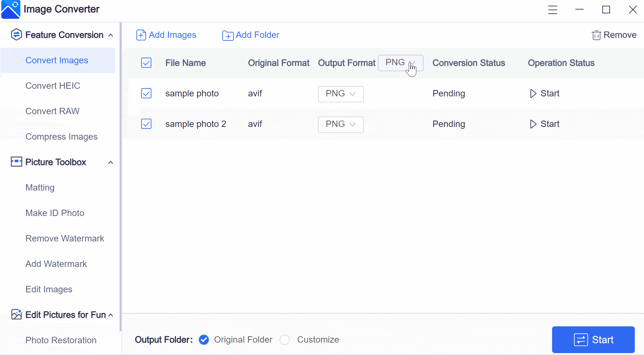
Task: Toggle the select-all checkbox in header
Action: coord(146,63)
